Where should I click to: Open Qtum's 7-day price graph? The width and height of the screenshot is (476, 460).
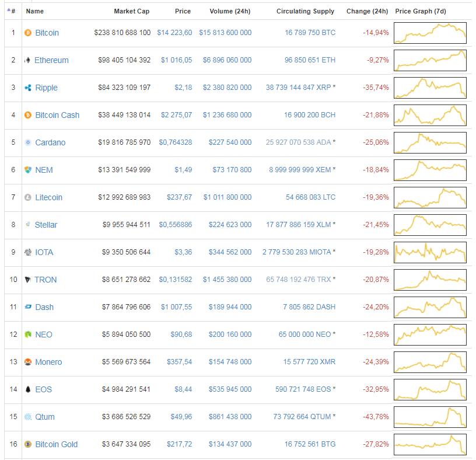(x=430, y=417)
